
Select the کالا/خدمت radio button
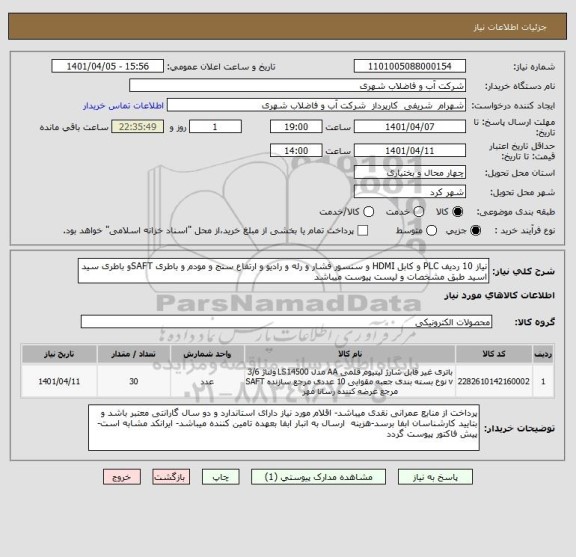[368, 212]
